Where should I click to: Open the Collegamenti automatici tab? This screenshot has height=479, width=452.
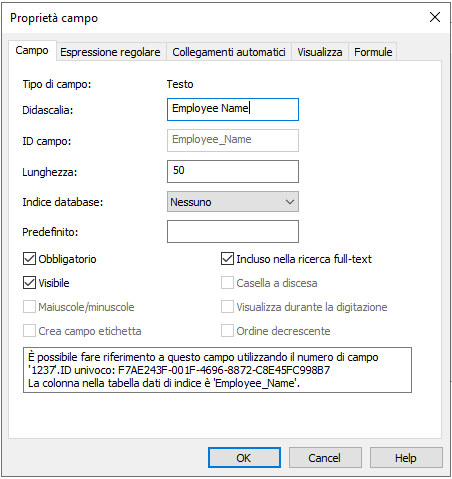[229, 52]
